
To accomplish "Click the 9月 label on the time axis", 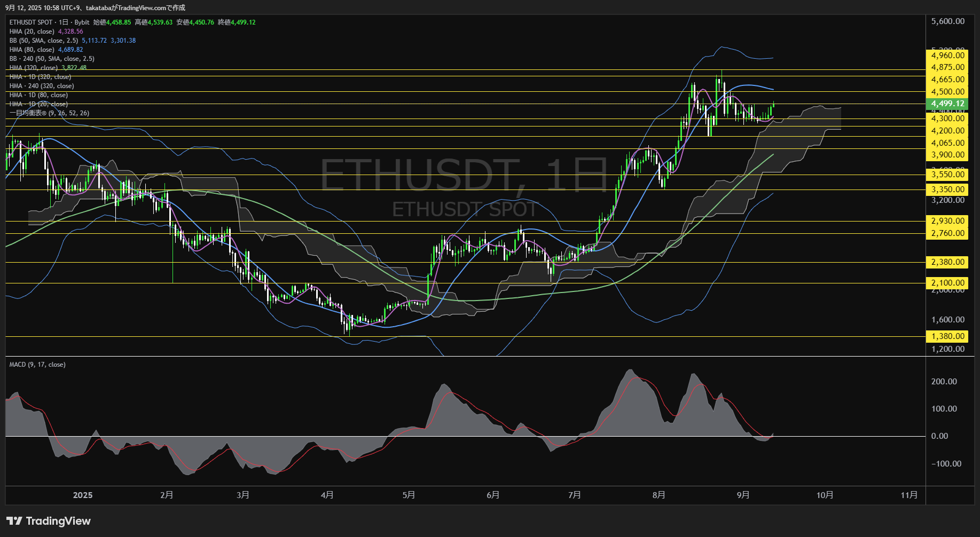I will (743, 495).
